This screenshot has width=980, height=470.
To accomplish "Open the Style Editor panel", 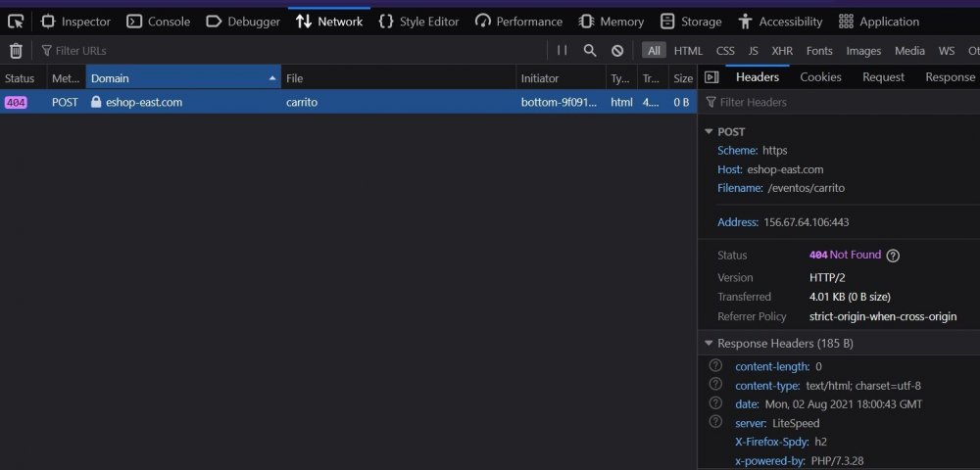I will [418, 22].
